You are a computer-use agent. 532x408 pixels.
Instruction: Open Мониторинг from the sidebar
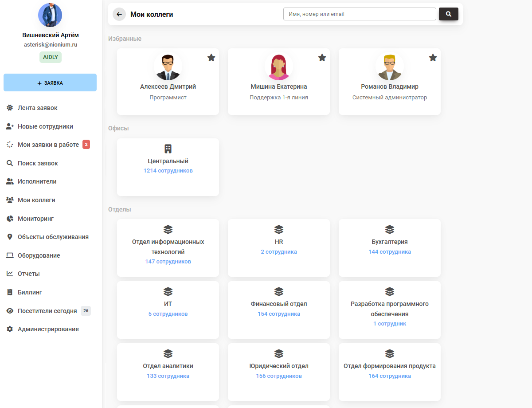[35, 219]
